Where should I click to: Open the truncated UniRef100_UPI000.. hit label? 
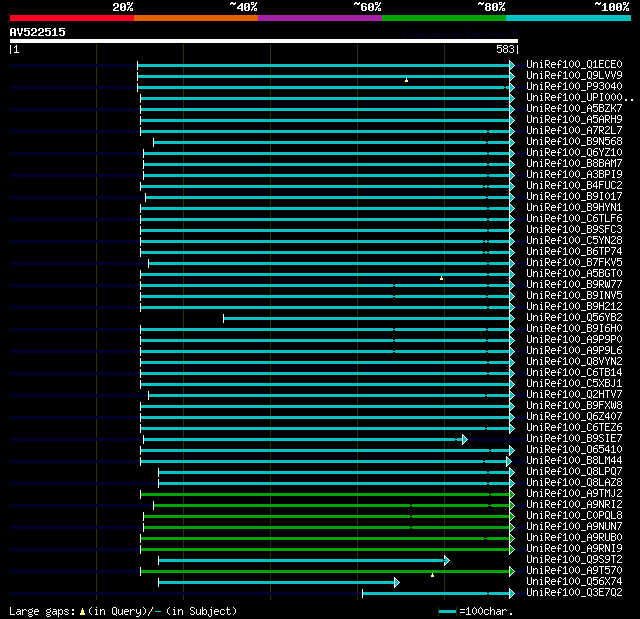tap(580, 98)
